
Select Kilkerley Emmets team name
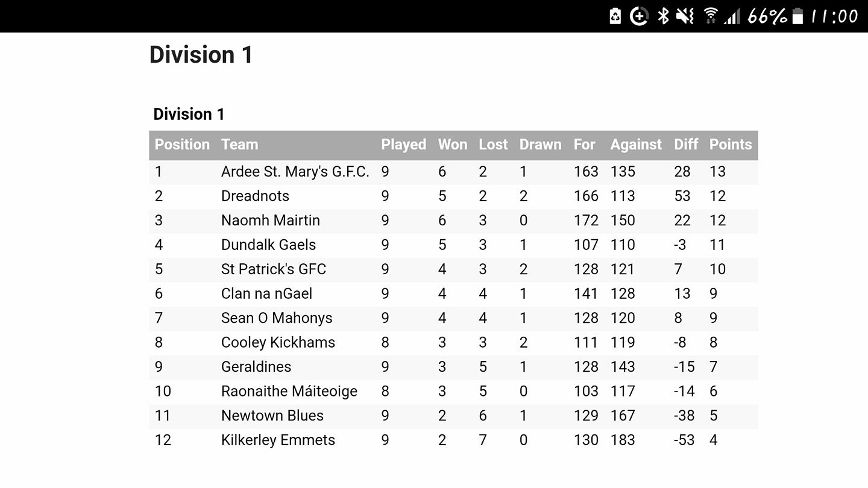(278, 440)
